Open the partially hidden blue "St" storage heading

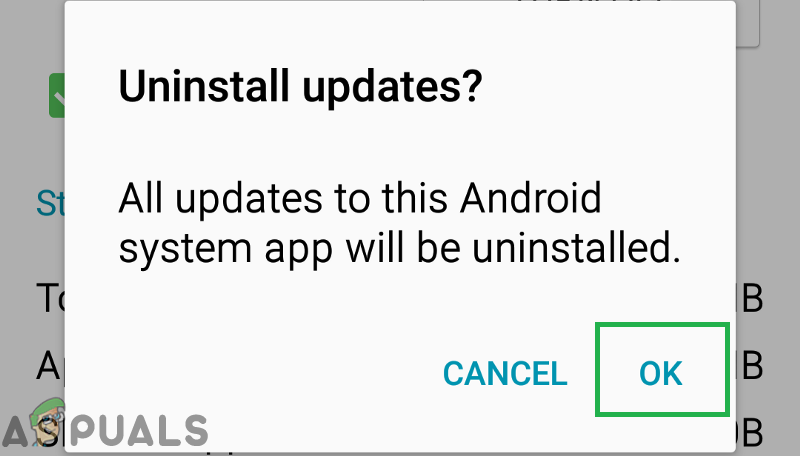pyautogui.click(x=51, y=204)
